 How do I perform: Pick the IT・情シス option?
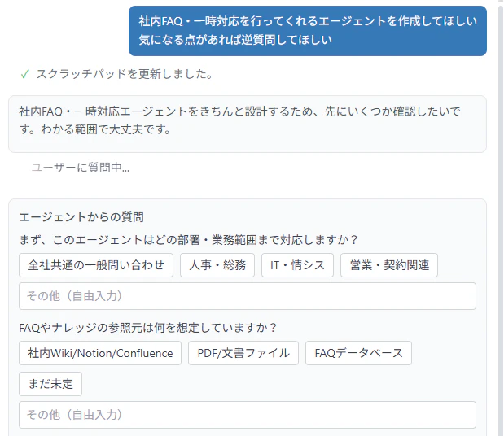click(297, 265)
